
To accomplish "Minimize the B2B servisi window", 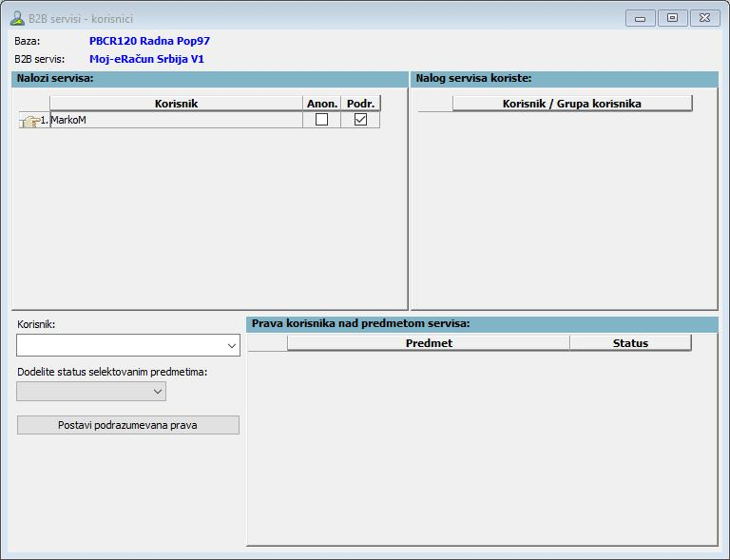I will (640, 18).
